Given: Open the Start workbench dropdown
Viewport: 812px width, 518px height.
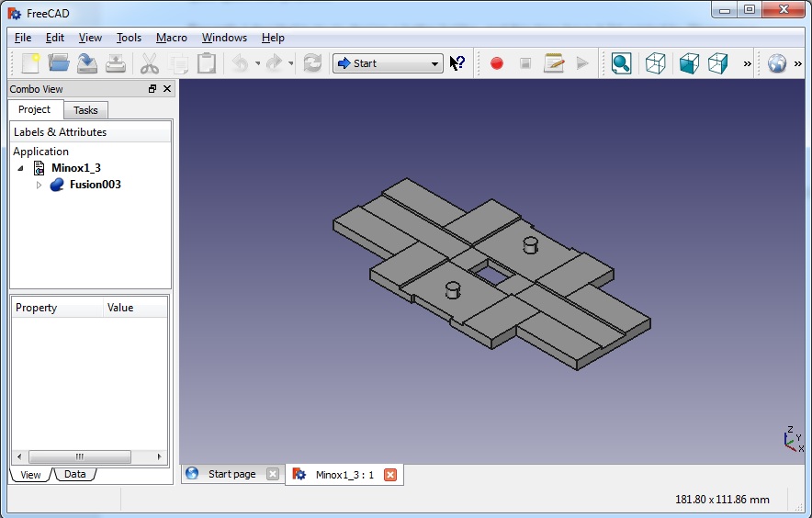Looking at the screenshot, I should point(388,63).
